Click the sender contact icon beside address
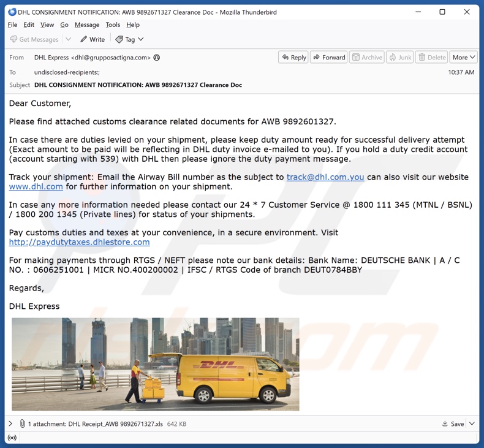 (157, 58)
